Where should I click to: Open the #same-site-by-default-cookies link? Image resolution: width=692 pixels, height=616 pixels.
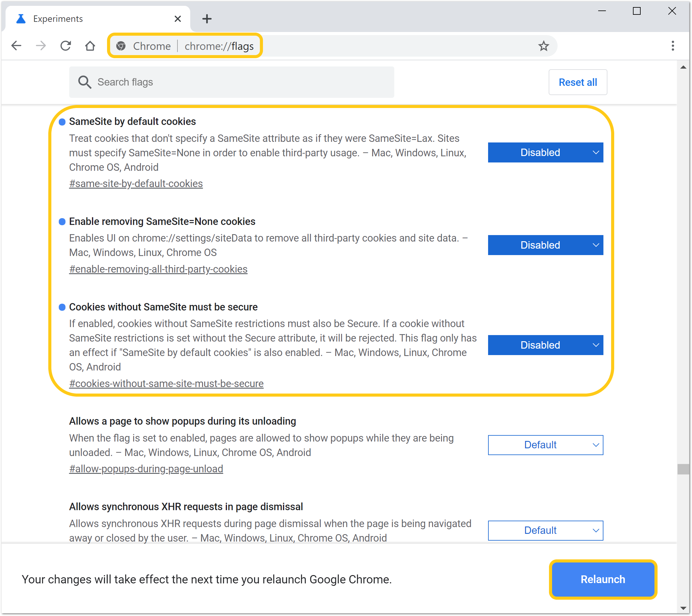point(136,184)
